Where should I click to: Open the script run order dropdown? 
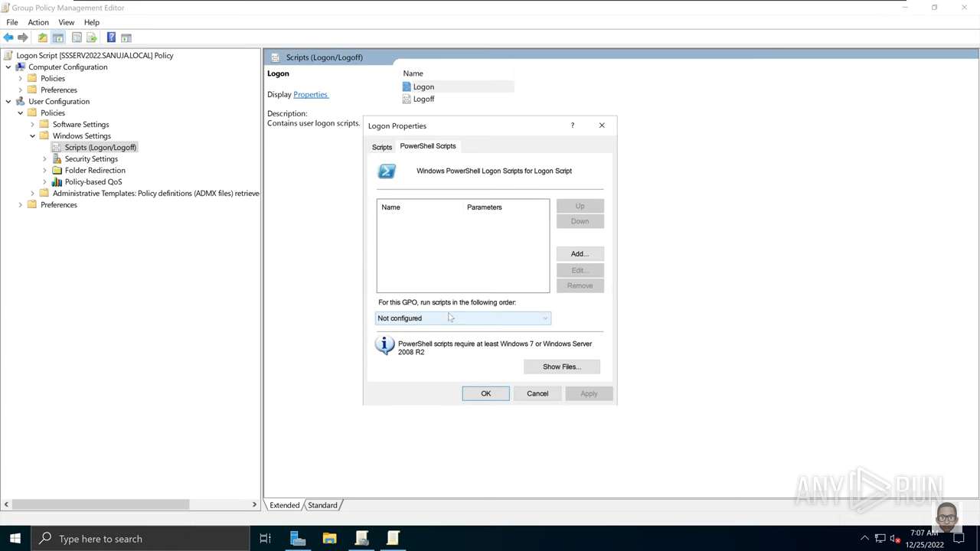point(462,318)
